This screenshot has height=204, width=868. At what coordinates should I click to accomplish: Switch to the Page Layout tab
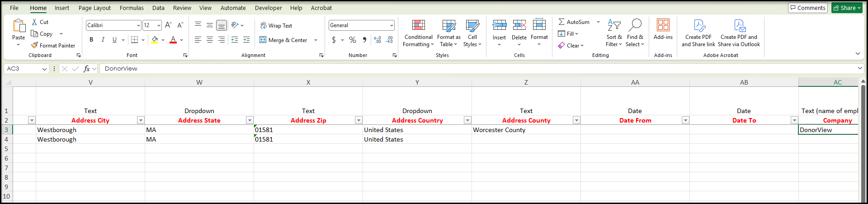[x=94, y=8]
